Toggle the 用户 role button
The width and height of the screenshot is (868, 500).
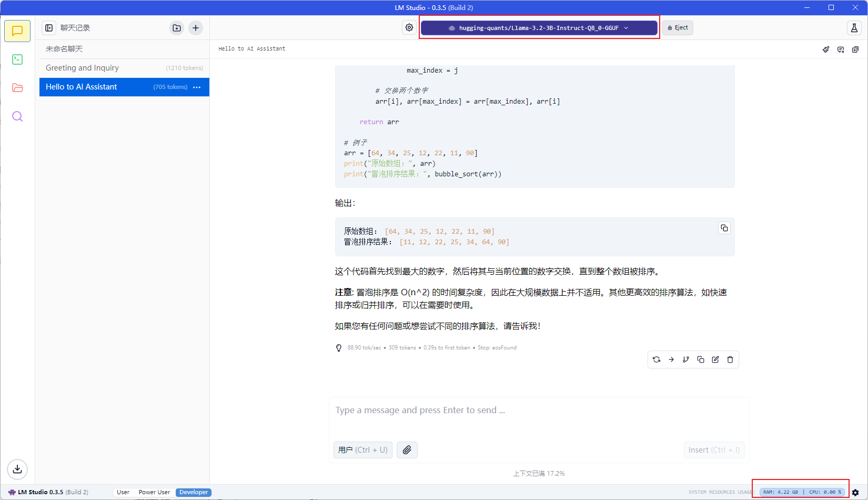(363, 450)
